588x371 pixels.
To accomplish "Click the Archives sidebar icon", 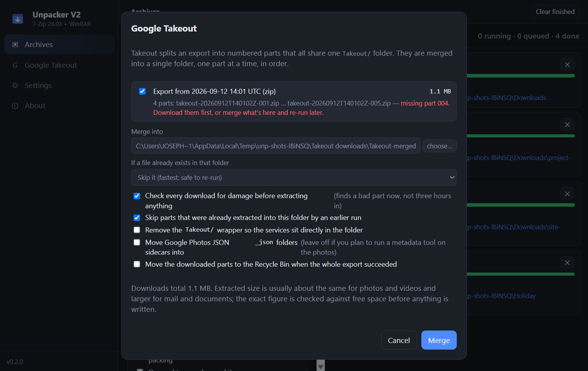I will point(15,44).
